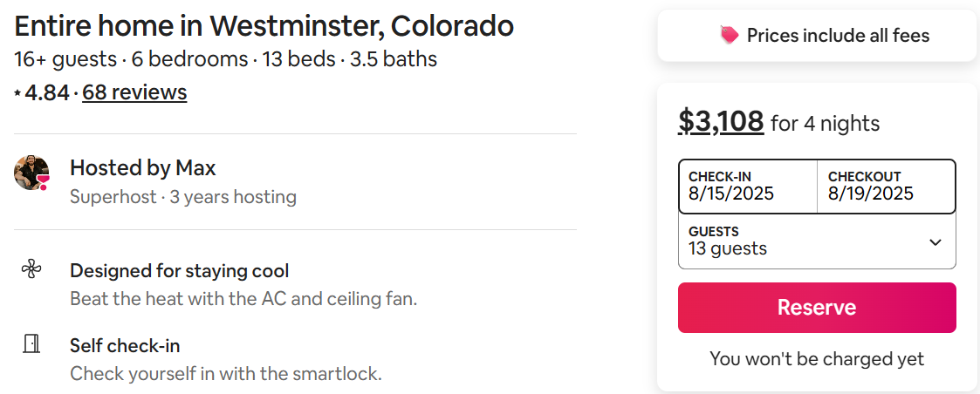Click the door icon for self check-in

point(31,344)
